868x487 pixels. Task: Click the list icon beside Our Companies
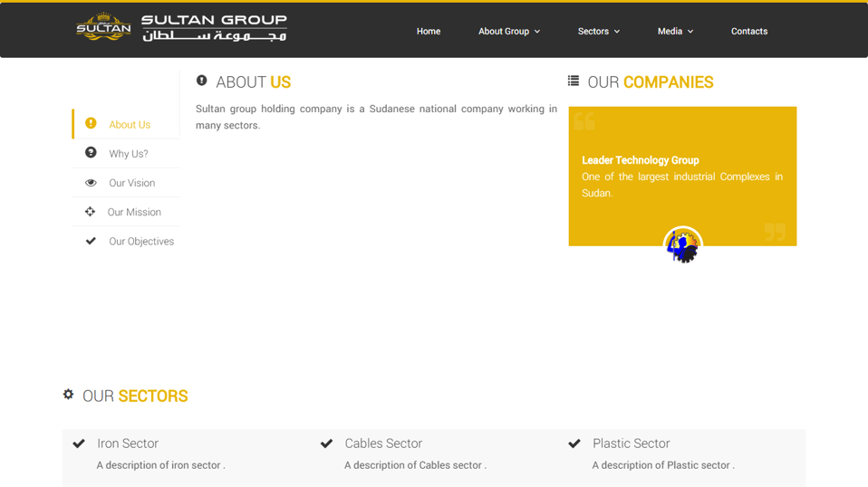point(574,81)
